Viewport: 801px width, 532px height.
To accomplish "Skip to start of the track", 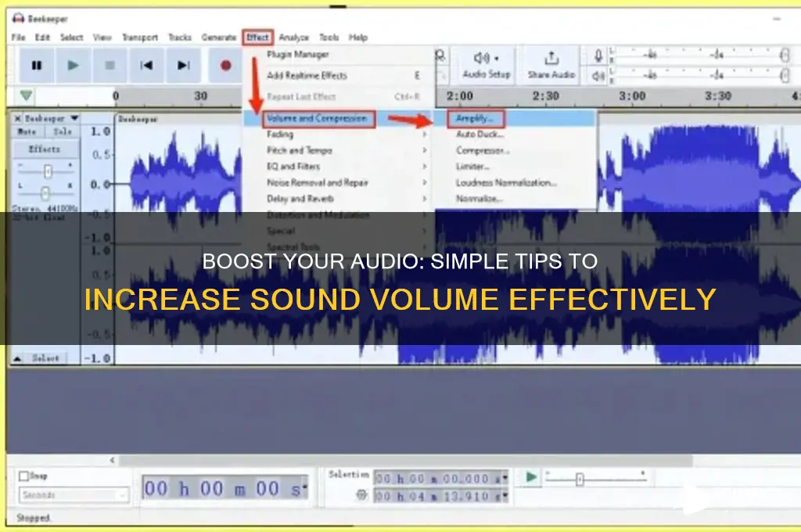I will point(146,66).
